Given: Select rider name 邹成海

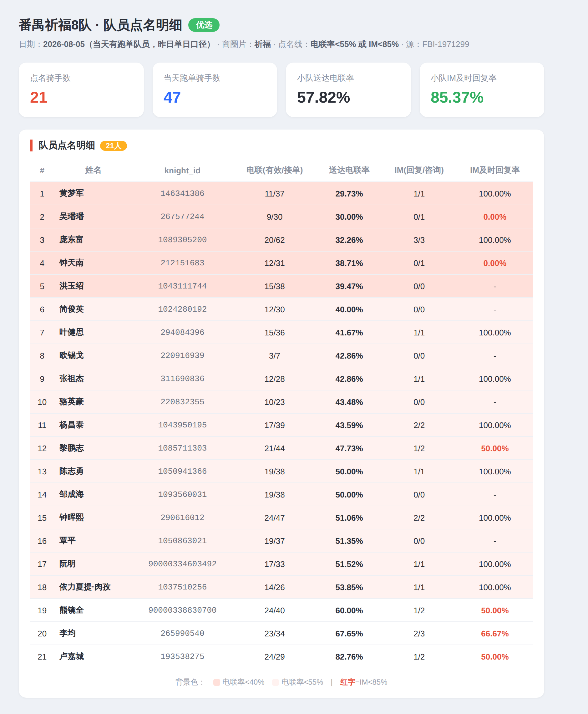Looking at the screenshot, I should (72, 494).
